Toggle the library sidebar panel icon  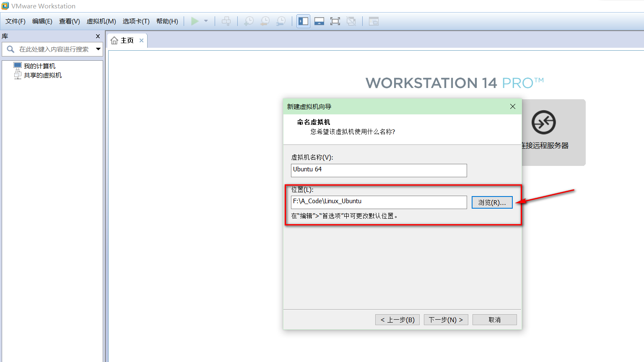303,21
